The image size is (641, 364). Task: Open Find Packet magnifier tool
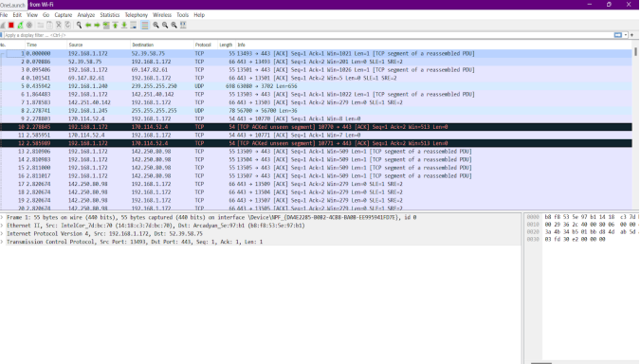pos(79,26)
